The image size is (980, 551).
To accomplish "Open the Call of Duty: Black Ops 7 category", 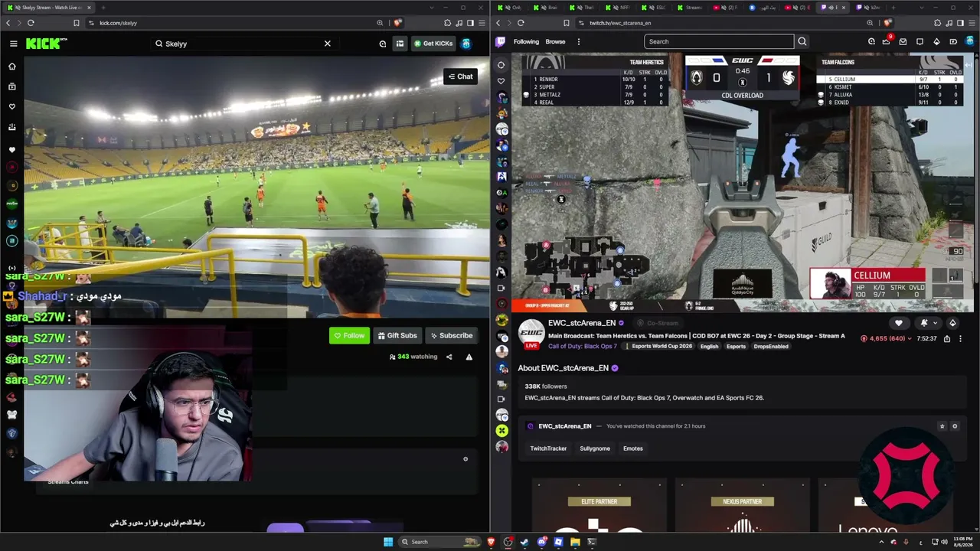I will tap(583, 347).
